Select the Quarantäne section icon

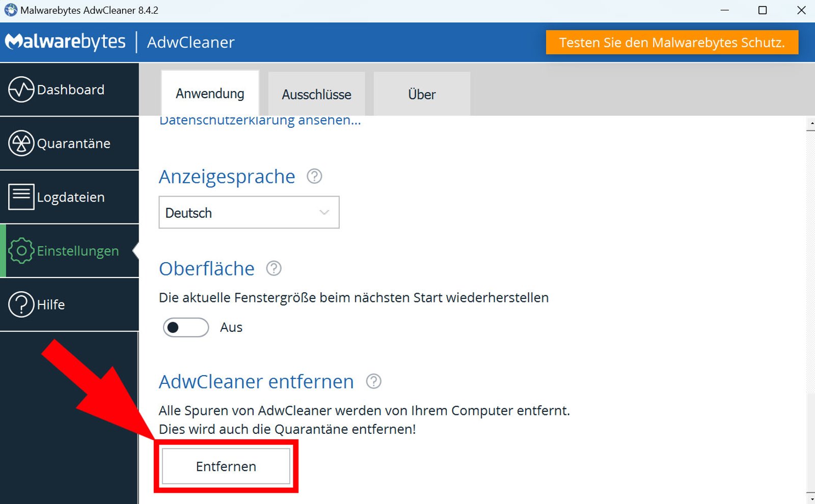tap(20, 143)
